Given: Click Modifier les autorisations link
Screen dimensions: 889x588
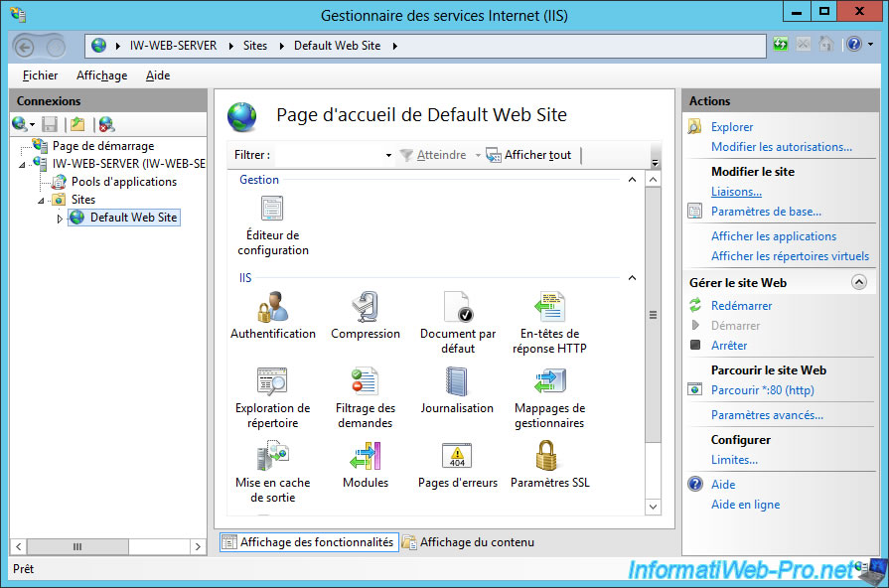Looking at the screenshot, I should coord(782,147).
